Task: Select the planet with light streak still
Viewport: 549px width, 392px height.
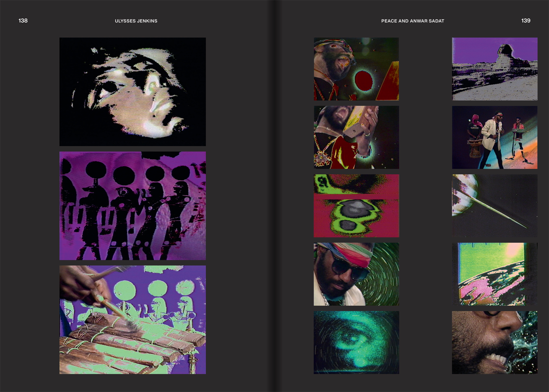Action: point(495,206)
